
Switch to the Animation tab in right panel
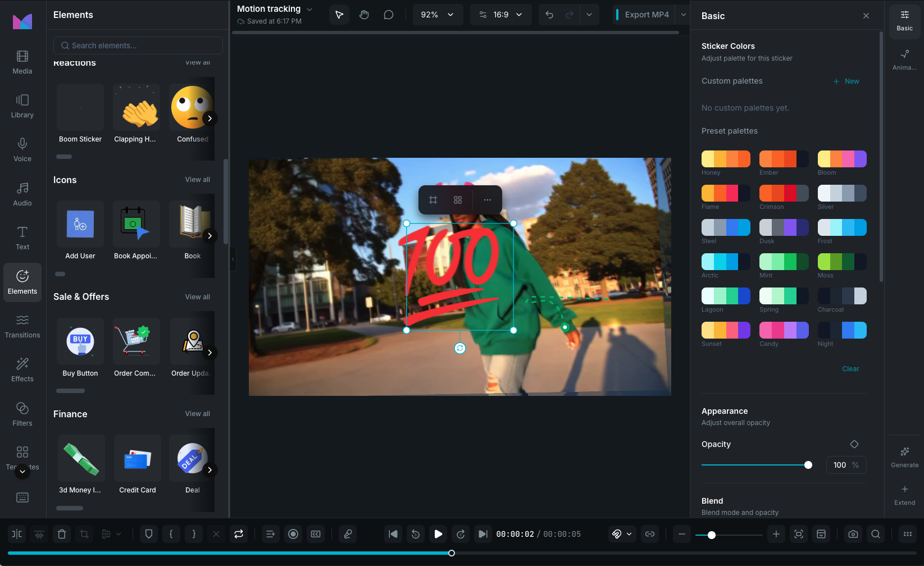[x=904, y=59]
